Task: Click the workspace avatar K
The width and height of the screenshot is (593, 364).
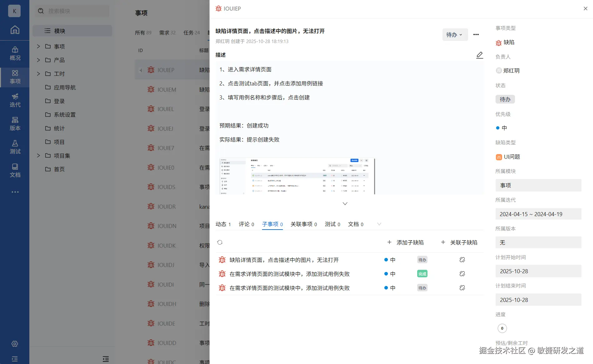Action: (14, 11)
